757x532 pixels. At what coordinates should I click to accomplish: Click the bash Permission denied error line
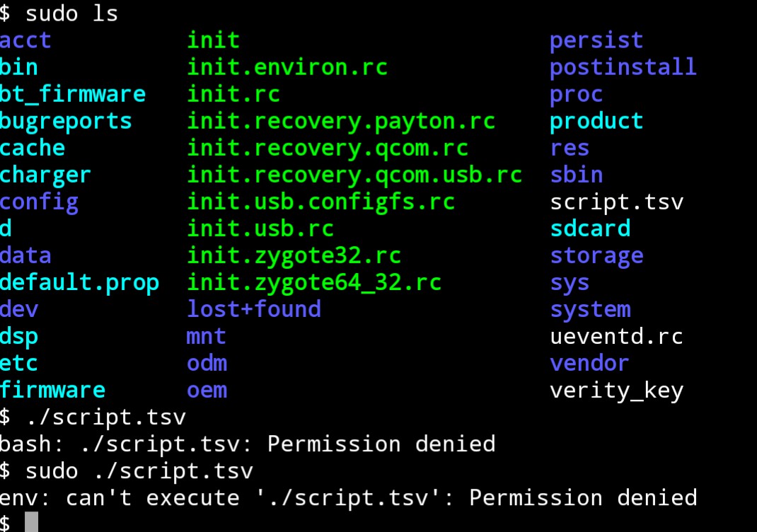tap(248, 444)
